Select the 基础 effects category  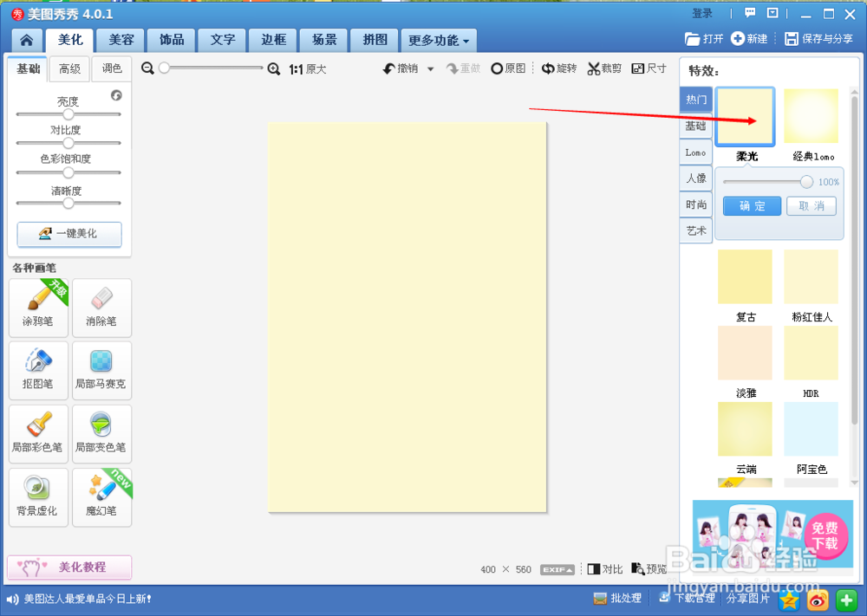coord(695,126)
